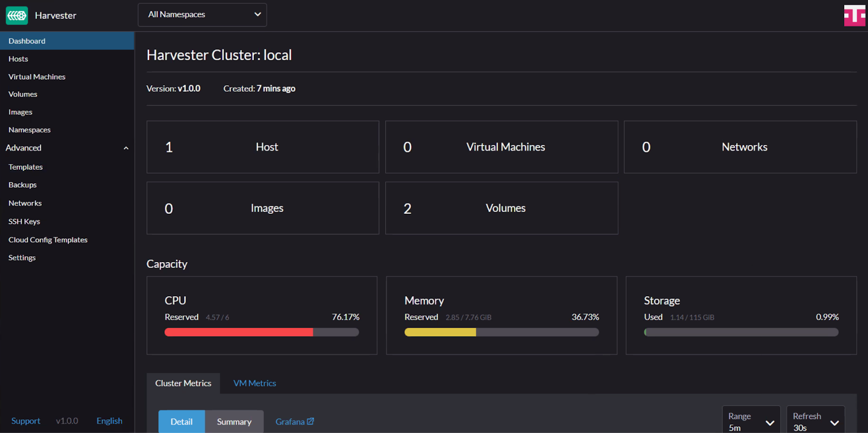Viewport: 868px width, 433px height.
Task: Collapse the Advanced section chevron
Action: point(126,148)
